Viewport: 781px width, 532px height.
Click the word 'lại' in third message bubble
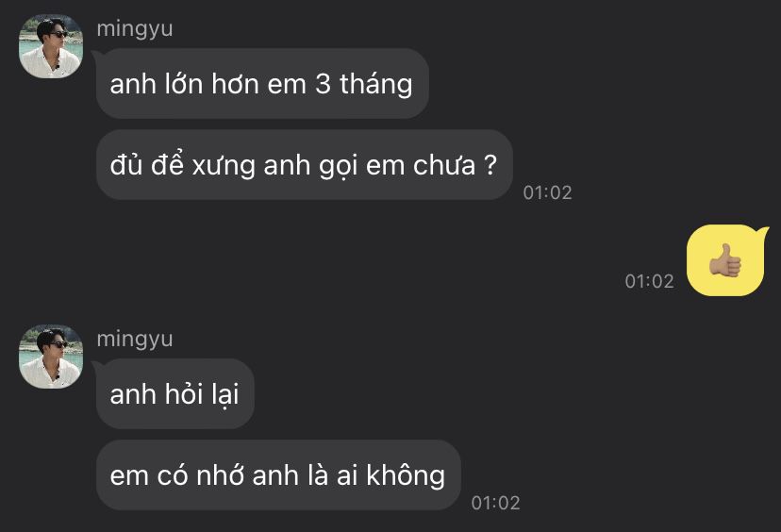click(x=225, y=394)
